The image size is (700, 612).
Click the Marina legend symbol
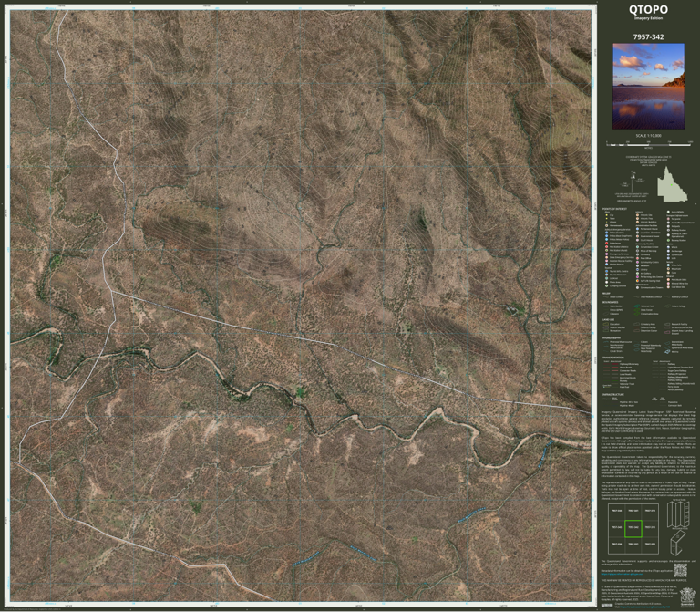click(x=667, y=351)
